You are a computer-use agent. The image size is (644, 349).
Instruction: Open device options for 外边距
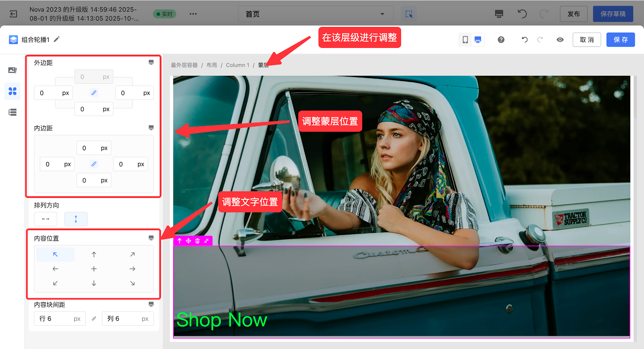tap(151, 62)
